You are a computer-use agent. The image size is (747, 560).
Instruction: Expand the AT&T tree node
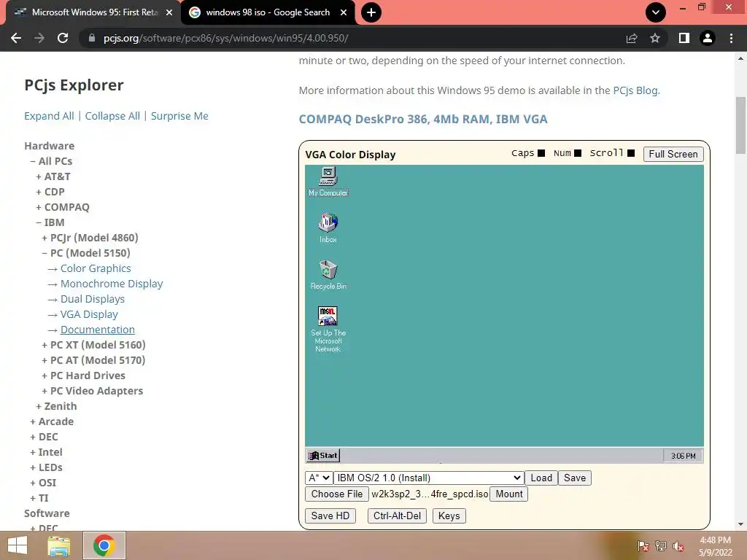point(53,176)
